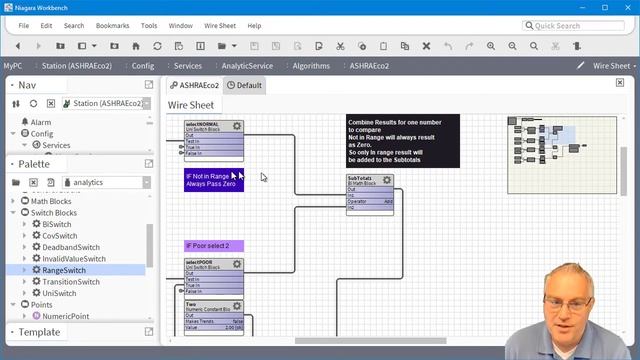Maximize the Template panel via its corner icon

149,332
